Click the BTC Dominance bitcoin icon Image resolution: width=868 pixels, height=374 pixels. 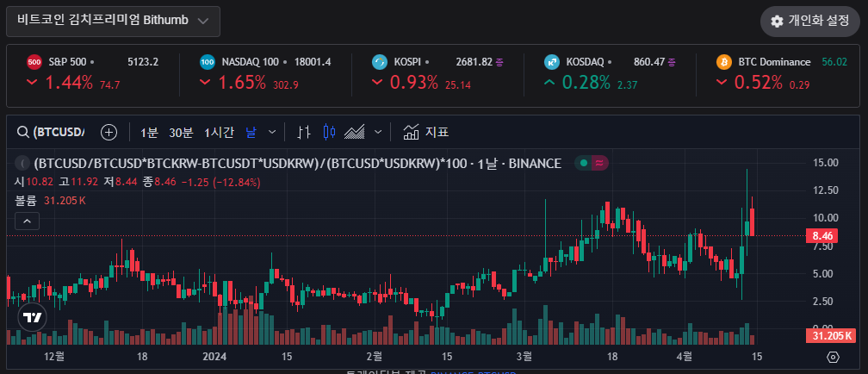tap(723, 62)
